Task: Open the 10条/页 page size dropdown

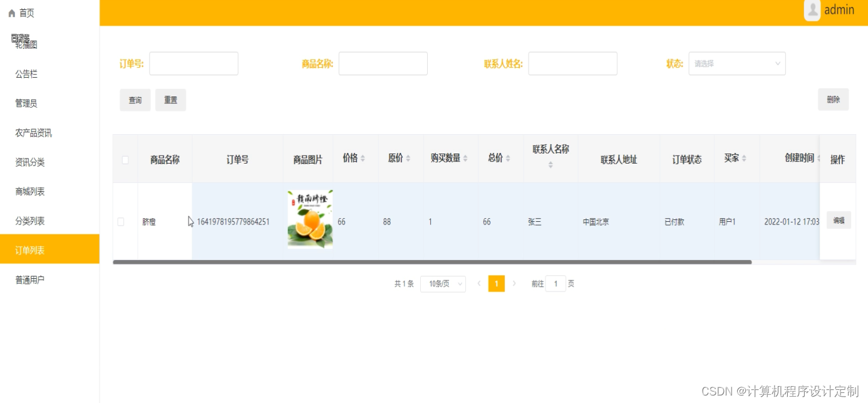Action: pyautogui.click(x=443, y=284)
